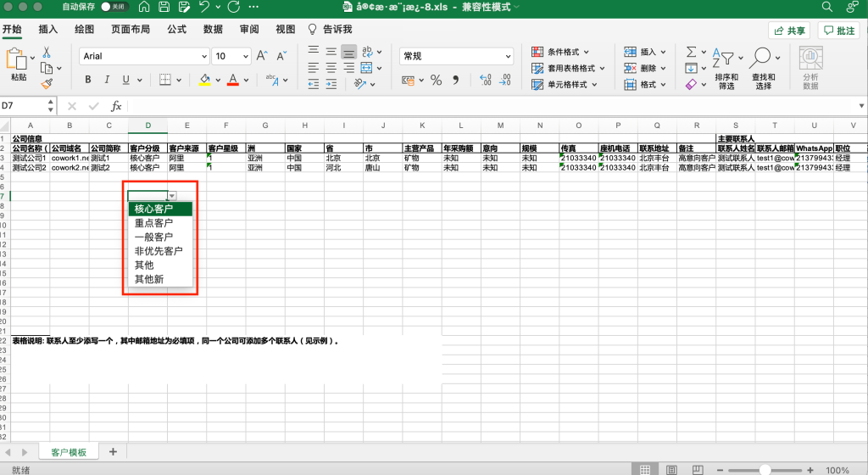Image resolution: width=868 pixels, height=475 pixels.
Task: Toggle the AutoSave switch
Action: [113, 7]
